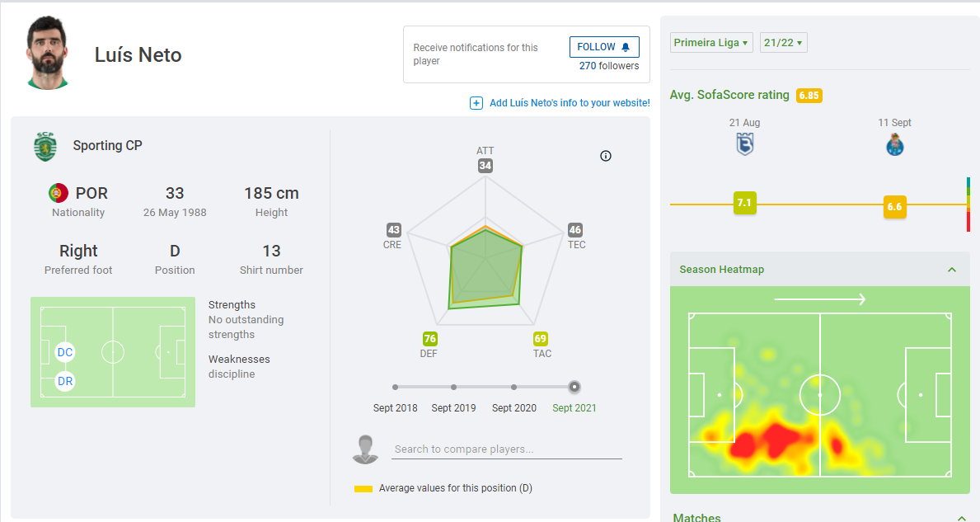Click the info icon above radar chart
Screen dimensions: 980x522
[606, 156]
